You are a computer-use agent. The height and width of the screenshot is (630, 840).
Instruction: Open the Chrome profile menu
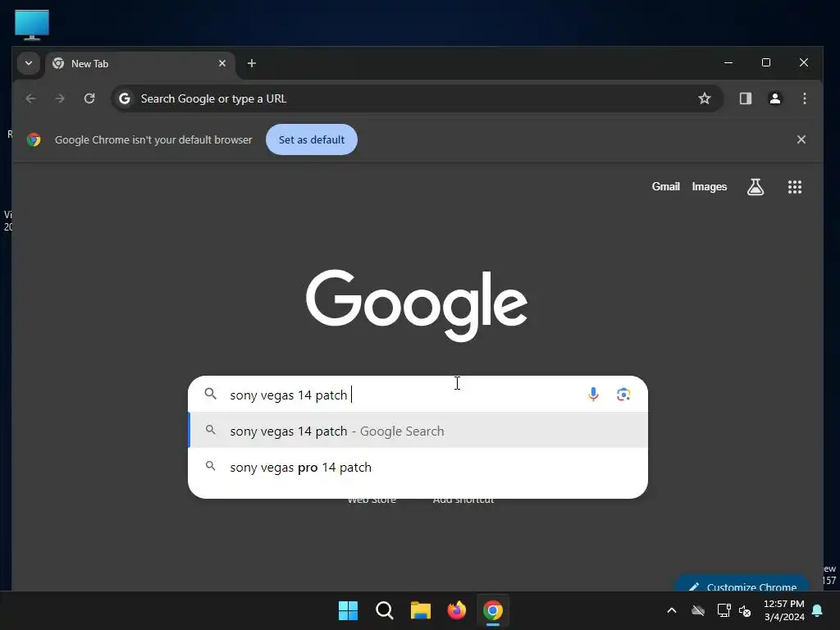point(774,98)
